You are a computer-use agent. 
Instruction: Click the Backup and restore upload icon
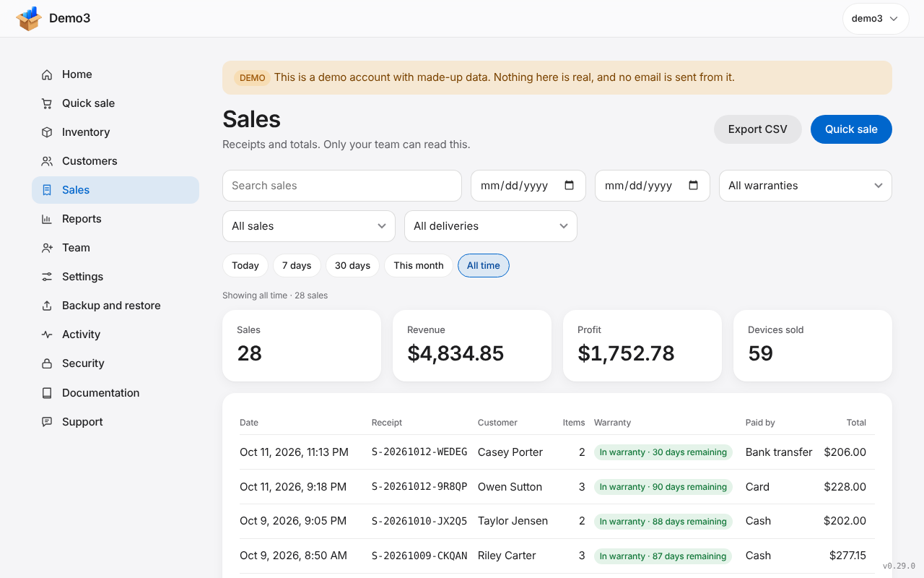coord(47,306)
